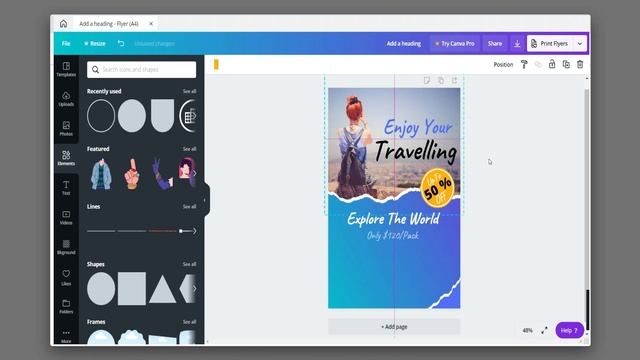Open the More sidebar option

[x=66, y=336]
